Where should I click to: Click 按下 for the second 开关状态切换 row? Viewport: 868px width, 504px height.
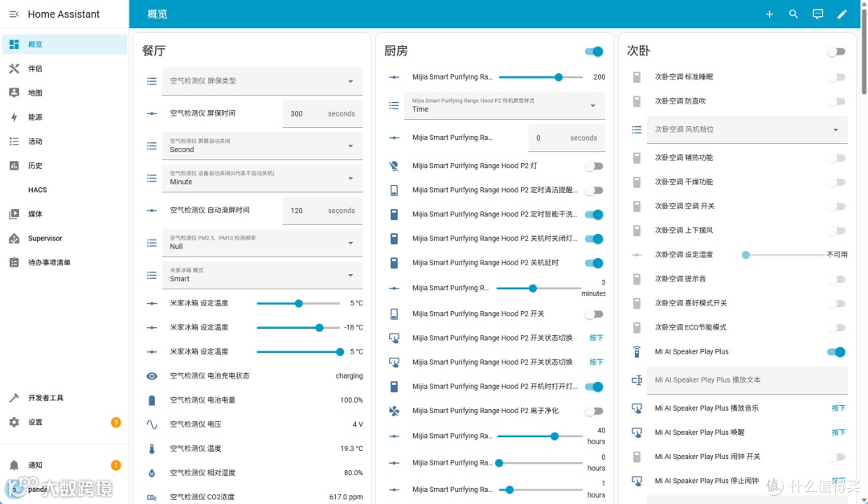click(x=596, y=363)
